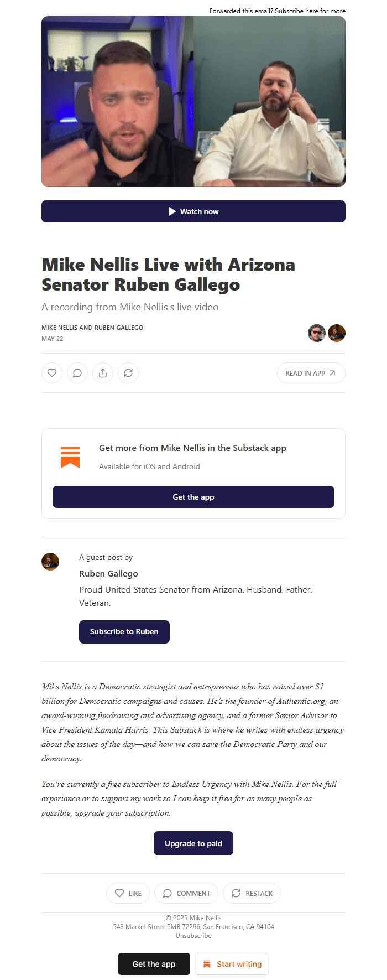Restack the post with the circular arrows icon

pyautogui.click(x=128, y=373)
